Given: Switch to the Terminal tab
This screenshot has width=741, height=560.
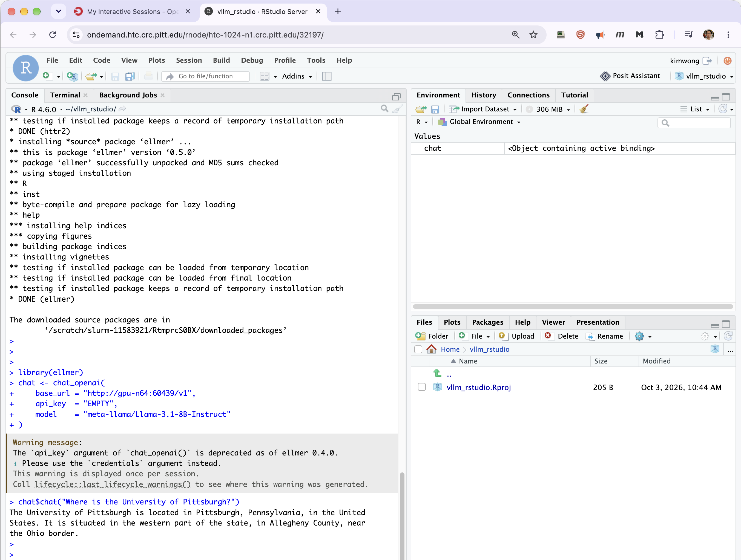Looking at the screenshot, I should (65, 95).
